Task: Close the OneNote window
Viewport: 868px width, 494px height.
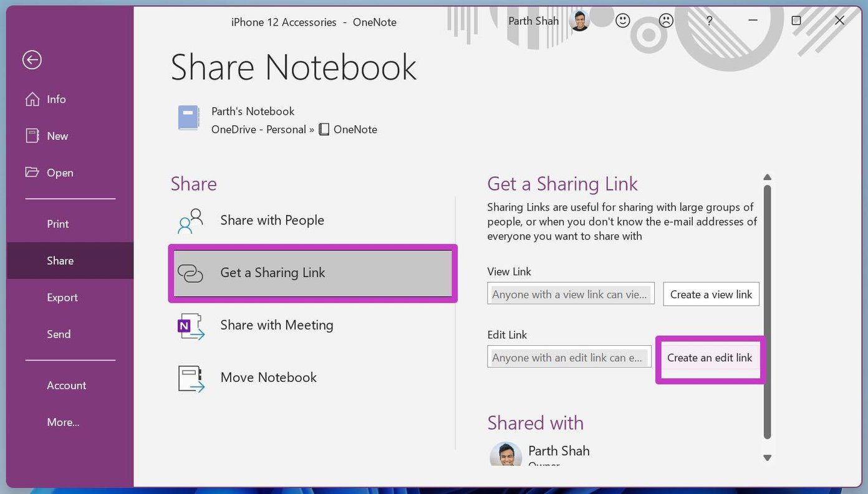Action: [839, 21]
